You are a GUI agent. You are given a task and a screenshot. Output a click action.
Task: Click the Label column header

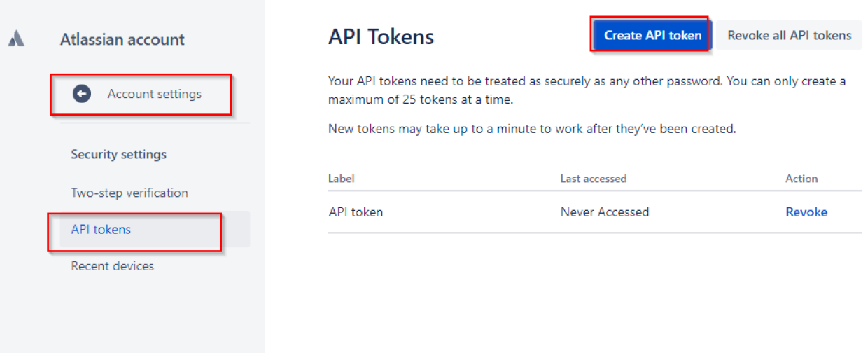click(x=341, y=179)
